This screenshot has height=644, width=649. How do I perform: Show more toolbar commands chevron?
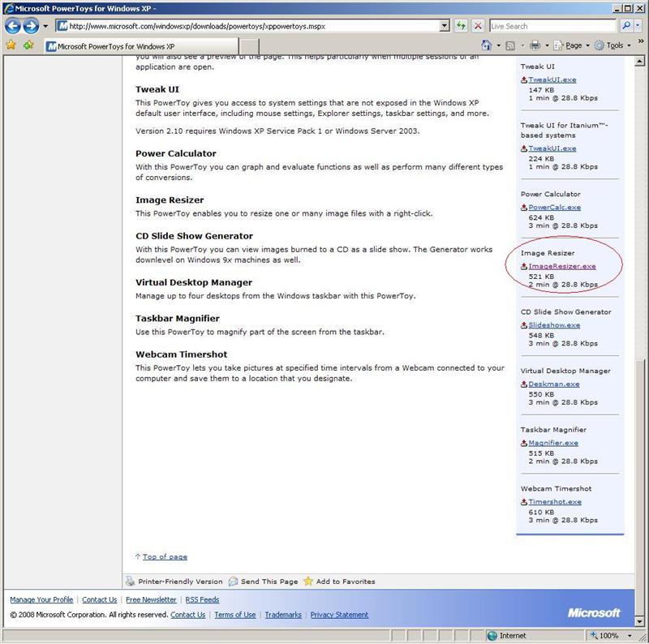pyautogui.click(x=641, y=41)
